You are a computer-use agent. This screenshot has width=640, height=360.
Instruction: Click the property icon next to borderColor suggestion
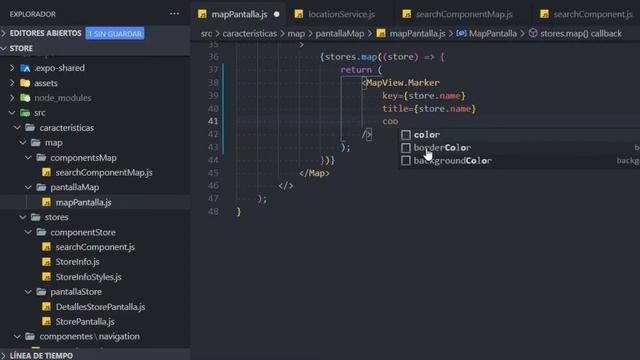(406, 148)
